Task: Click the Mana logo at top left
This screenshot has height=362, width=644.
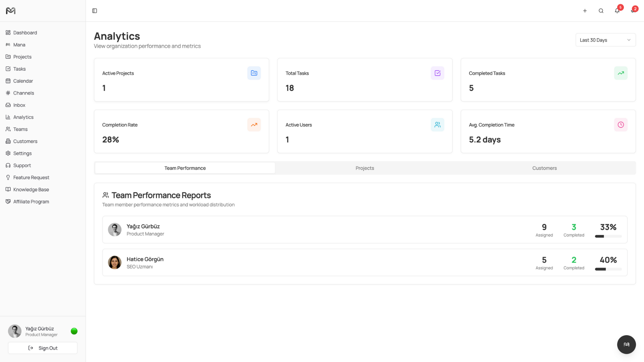Action: [x=11, y=11]
